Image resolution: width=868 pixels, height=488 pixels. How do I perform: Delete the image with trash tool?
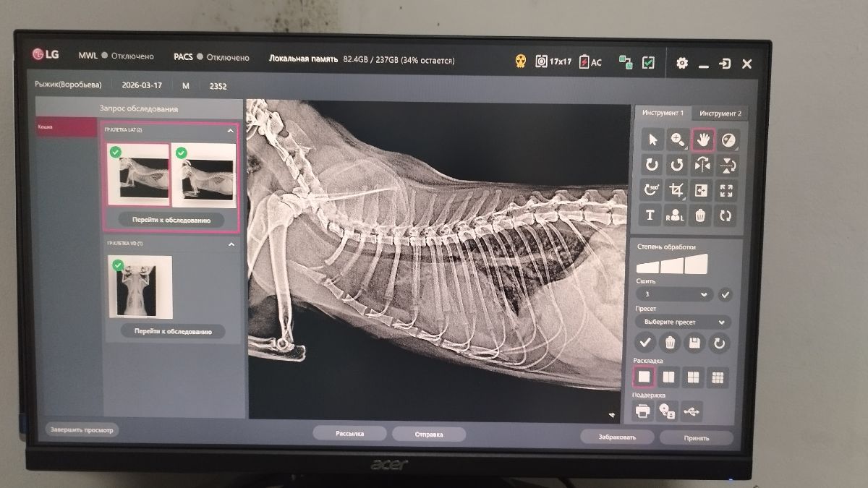701,215
